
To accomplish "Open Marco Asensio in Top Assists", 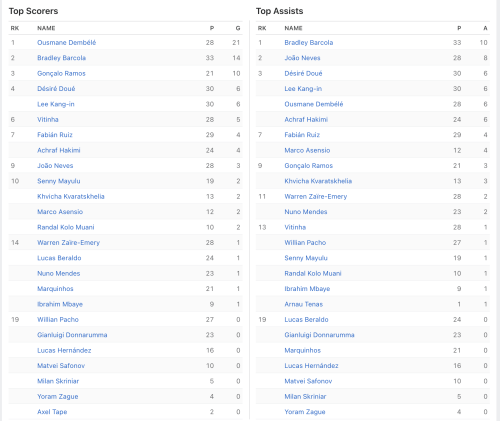I will click(307, 150).
